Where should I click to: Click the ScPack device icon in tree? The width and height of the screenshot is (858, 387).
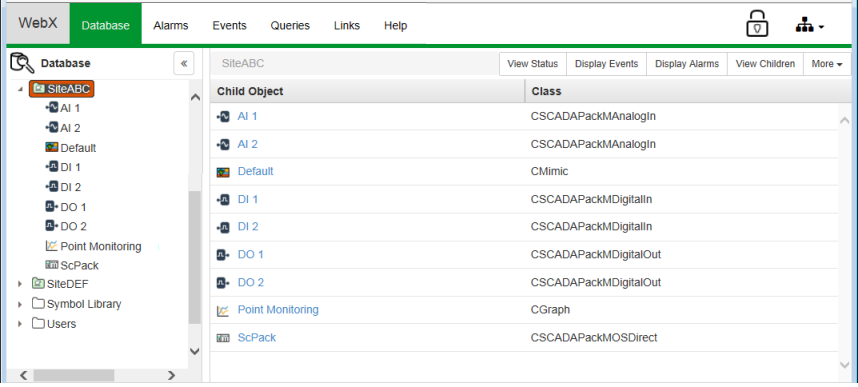click(52, 265)
